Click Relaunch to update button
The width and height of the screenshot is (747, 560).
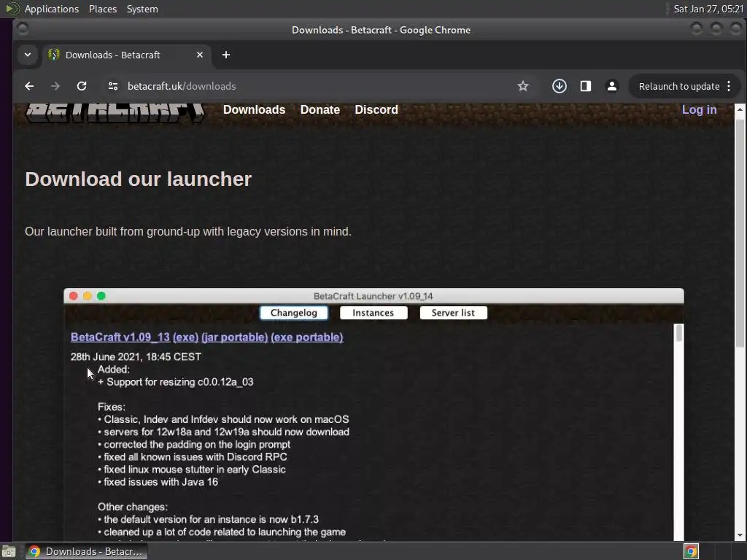pos(679,86)
